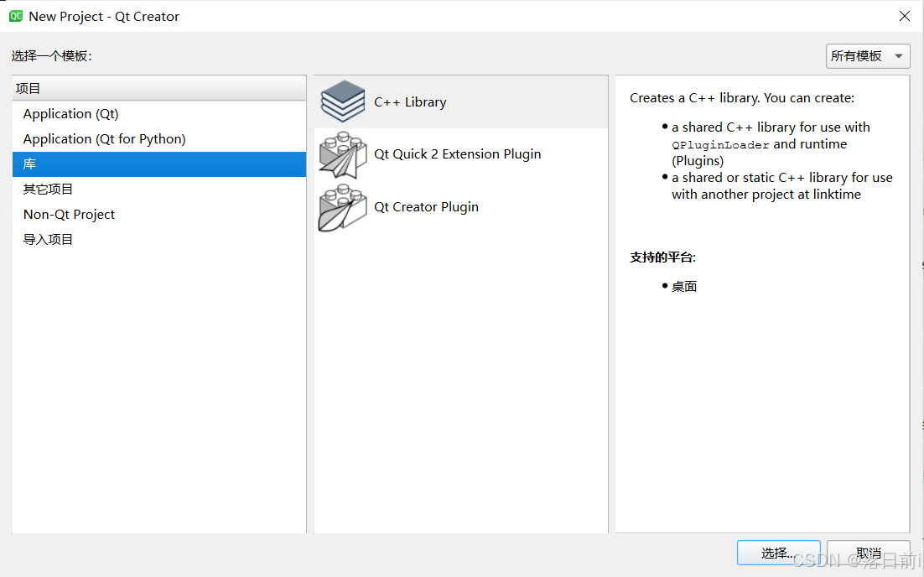Select the 导入项目 category
924x577 pixels.
click(159, 239)
